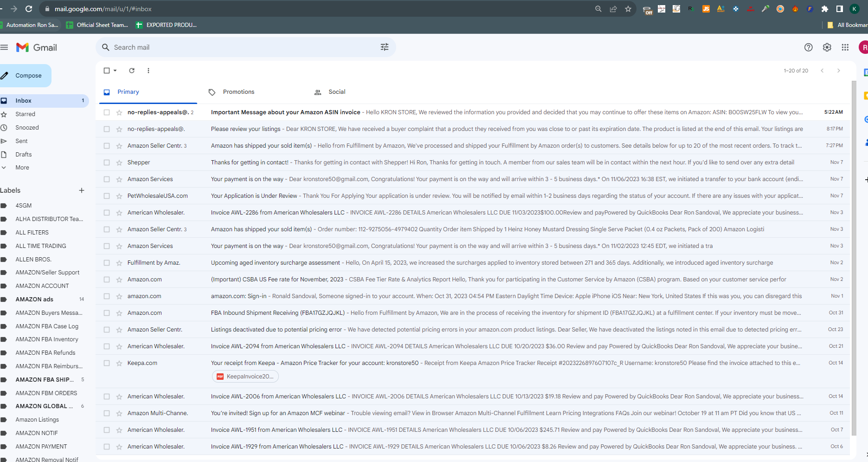Select the amazon.com Sign-in email checkbox
The width and height of the screenshot is (868, 462).
[107, 296]
